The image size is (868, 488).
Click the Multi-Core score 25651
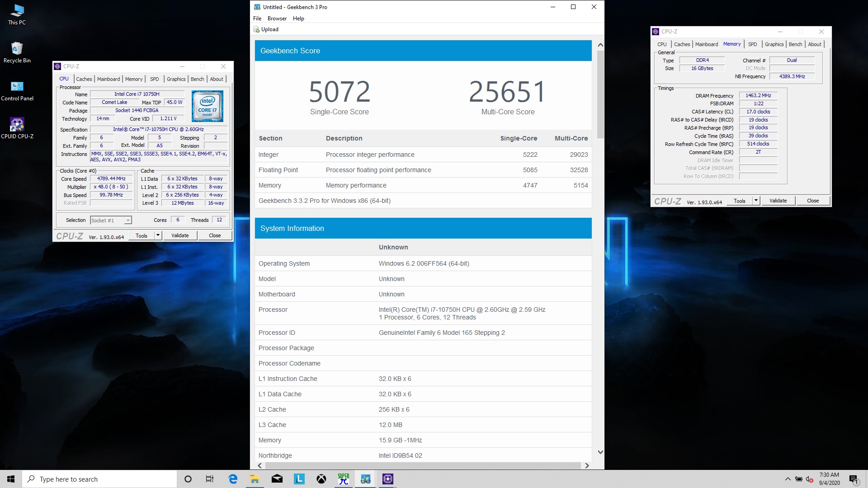(508, 92)
